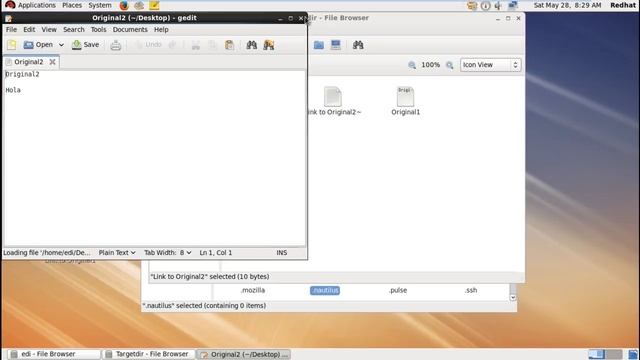Click the 'Original2' text line in editor
Image resolution: width=640 pixels, height=360 pixels.
(22, 74)
